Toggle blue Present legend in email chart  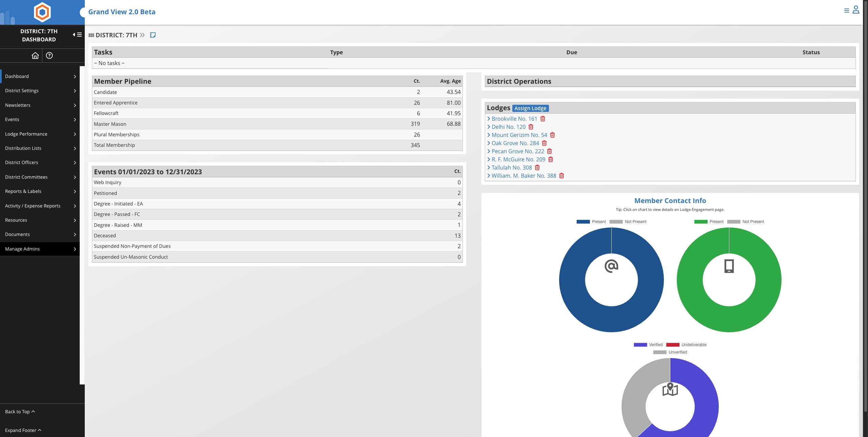pyautogui.click(x=591, y=222)
